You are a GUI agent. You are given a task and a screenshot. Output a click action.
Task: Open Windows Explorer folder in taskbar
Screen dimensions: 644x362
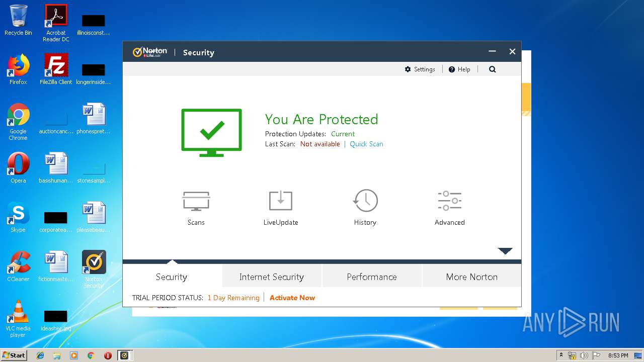click(57, 355)
